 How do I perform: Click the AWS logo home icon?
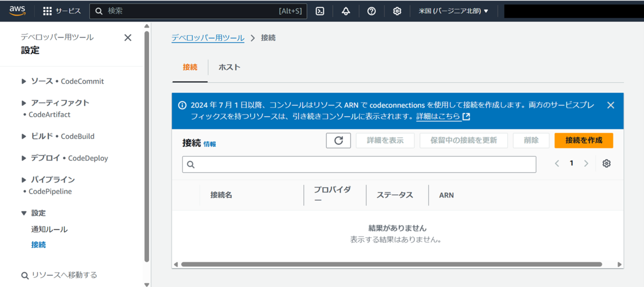coord(18,11)
